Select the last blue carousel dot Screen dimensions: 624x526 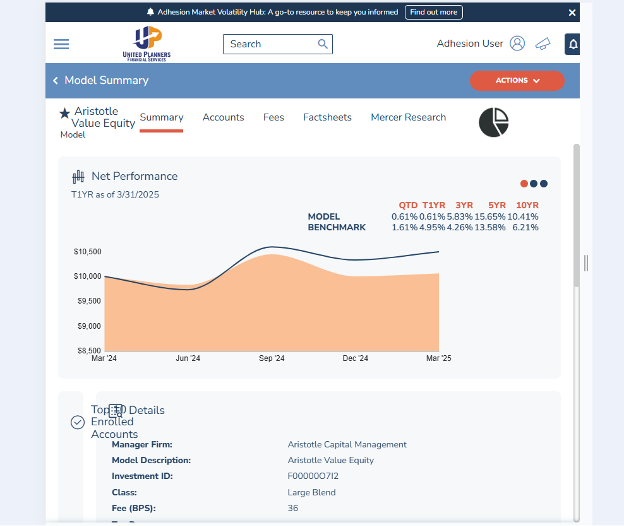tap(544, 183)
